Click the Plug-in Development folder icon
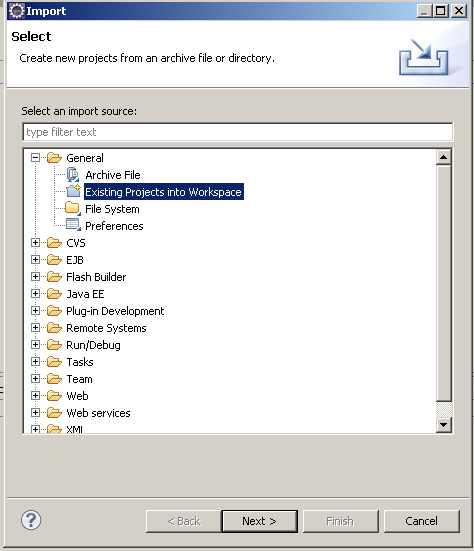Screen dimensions: 474x551 click(x=54, y=311)
